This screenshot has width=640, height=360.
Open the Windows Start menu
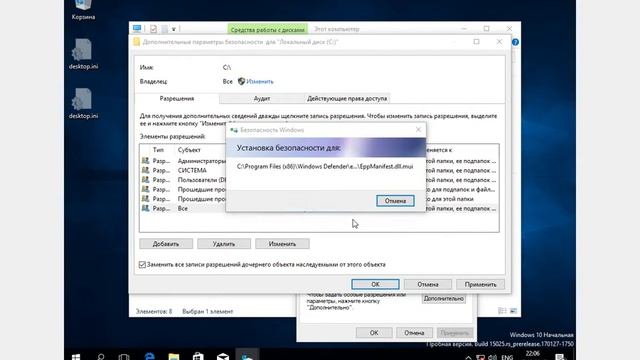pos(76,357)
